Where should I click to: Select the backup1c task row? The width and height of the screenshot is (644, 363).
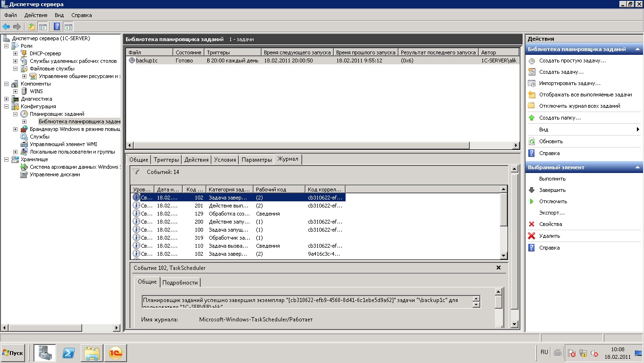click(x=322, y=60)
